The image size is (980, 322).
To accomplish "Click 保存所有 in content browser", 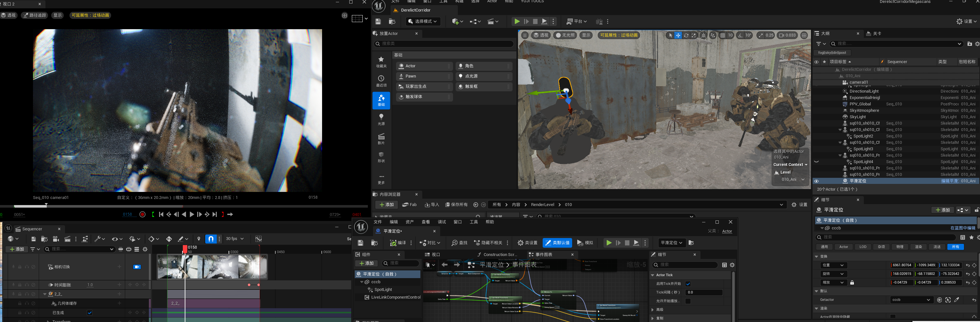I will 457,205.
